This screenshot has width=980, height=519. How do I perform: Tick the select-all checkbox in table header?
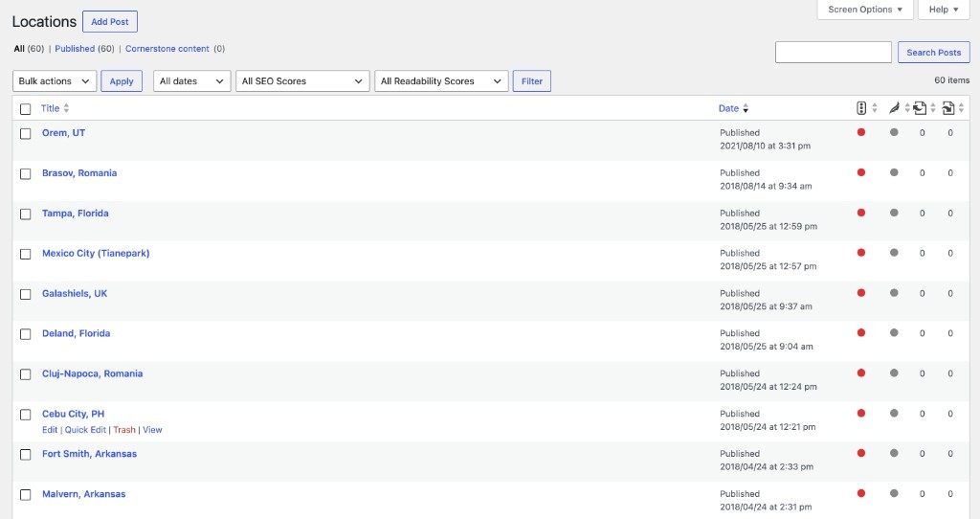tap(26, 109)
